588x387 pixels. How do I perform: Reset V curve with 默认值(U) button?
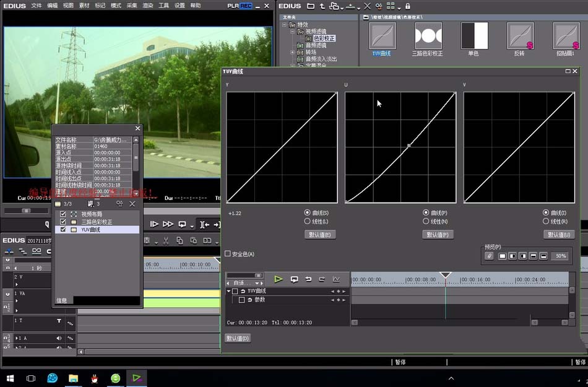559,235
